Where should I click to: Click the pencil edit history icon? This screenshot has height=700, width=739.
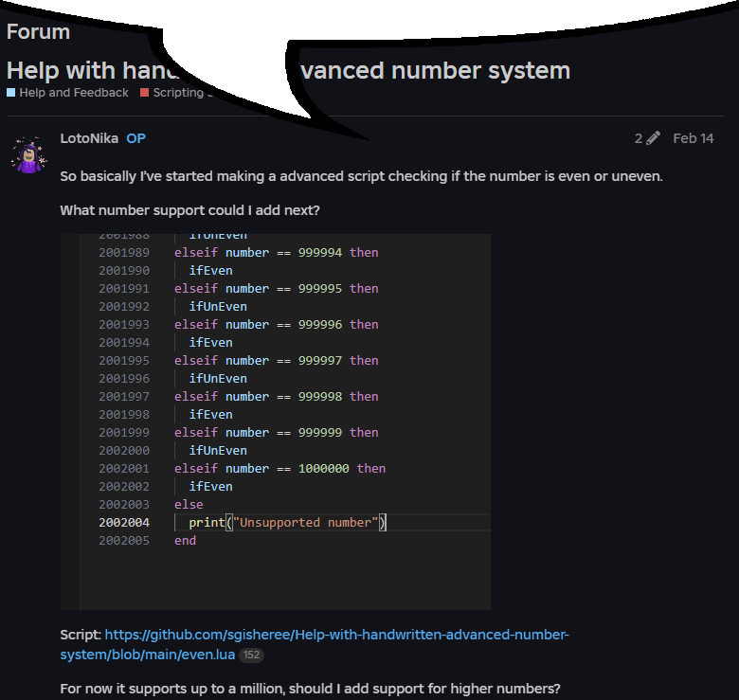[653, 138]
